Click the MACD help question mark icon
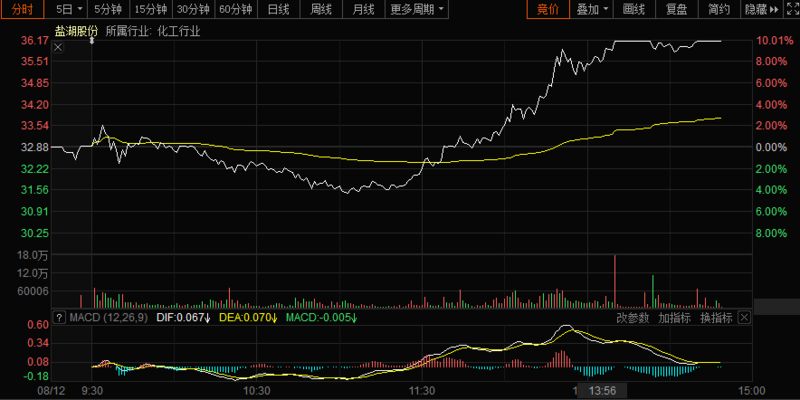The height and width of the screenshot is (400, 800). (x=57, y=317)
